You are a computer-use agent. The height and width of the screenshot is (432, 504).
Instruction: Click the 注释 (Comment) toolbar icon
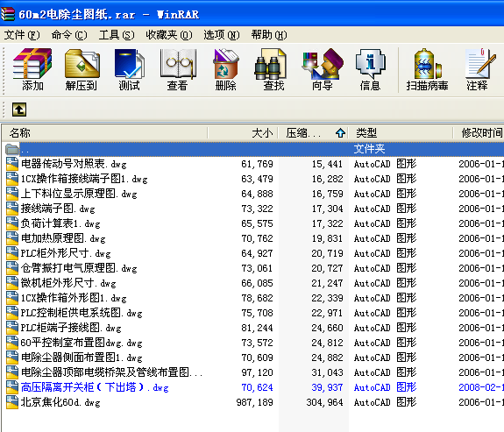(480, 64)
